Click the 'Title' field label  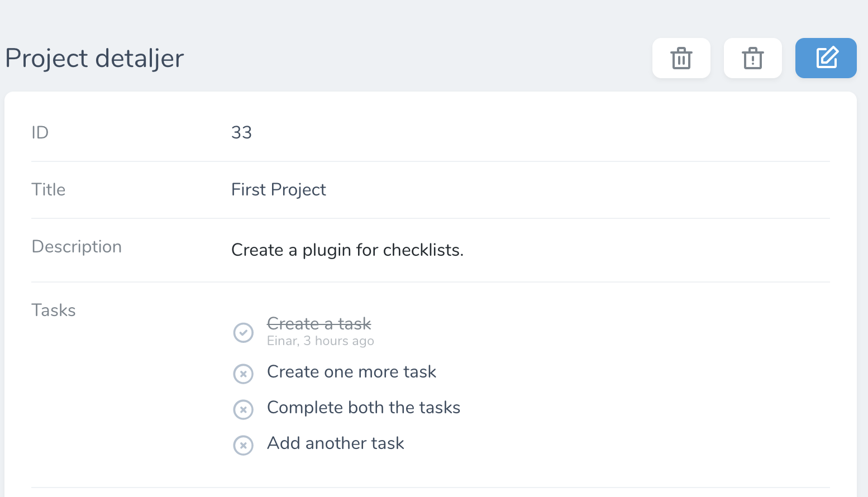(49, 190)
